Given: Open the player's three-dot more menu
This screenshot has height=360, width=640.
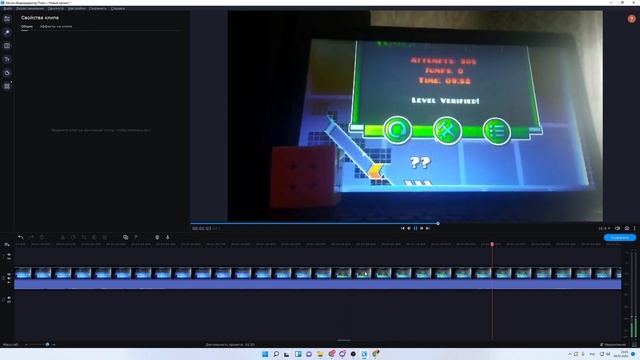Looking at the screenshot, I should (634, 229).
